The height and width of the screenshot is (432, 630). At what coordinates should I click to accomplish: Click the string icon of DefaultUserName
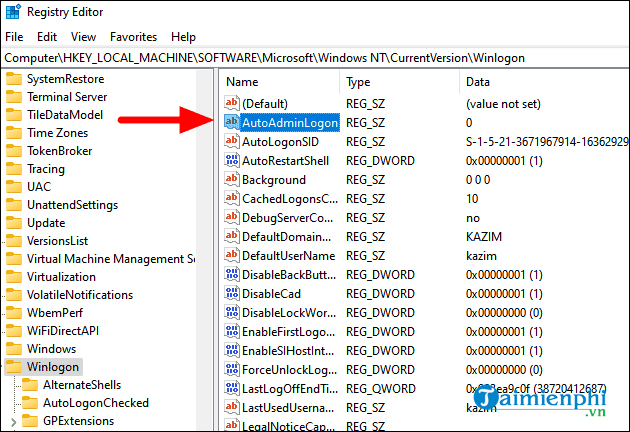click(x=232, y=256)
